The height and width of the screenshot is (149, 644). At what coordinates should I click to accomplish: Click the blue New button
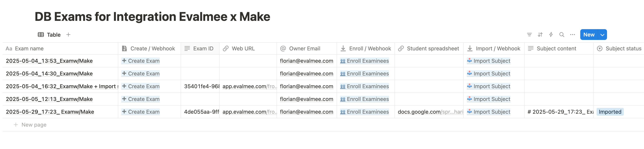coord(589,35)
